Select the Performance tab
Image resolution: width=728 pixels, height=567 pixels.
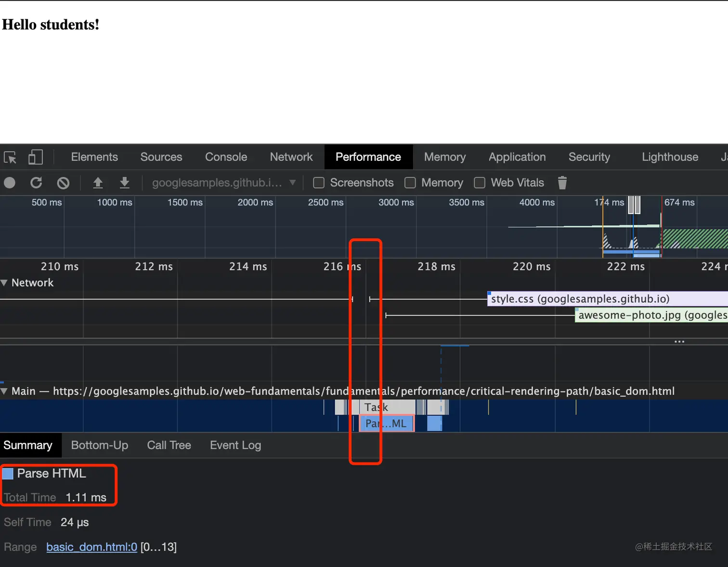coord(368,157)
